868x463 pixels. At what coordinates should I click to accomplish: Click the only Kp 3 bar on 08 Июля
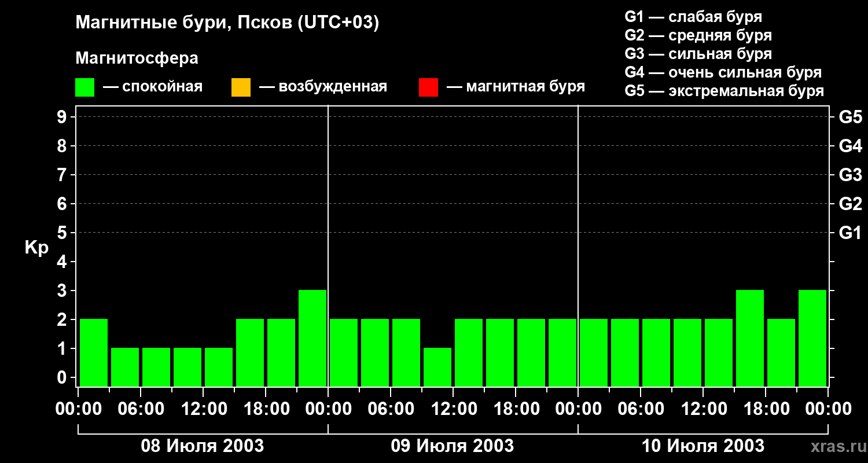(x=312, y=338)
